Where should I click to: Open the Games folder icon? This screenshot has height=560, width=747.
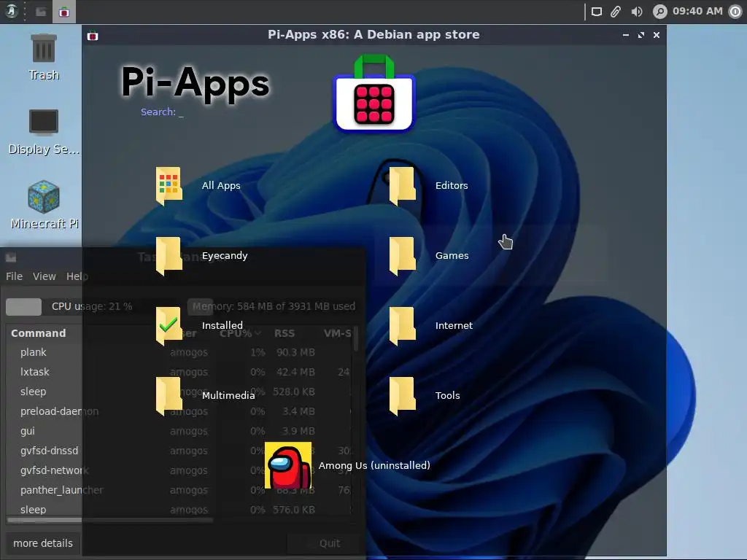coord(403,256)
